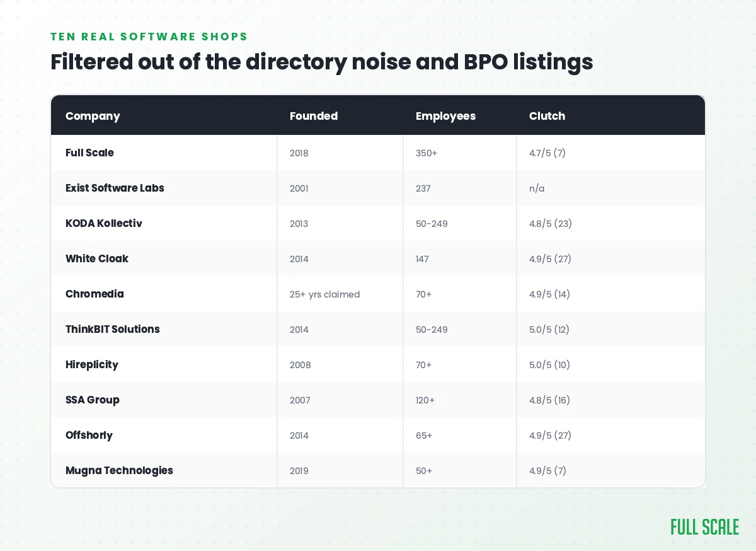Click the Full Scale logo
756x551 pixels.
click(x=704, y=527)
